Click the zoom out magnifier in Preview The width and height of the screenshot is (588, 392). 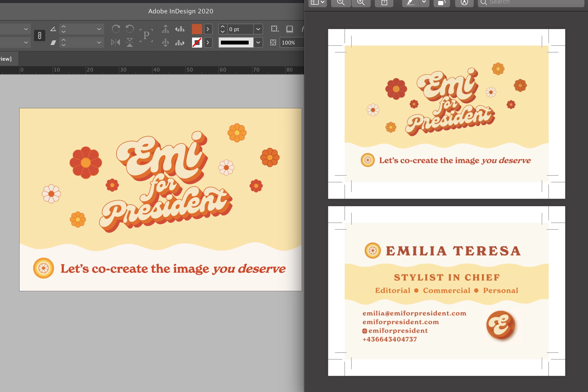coord(341,3)
